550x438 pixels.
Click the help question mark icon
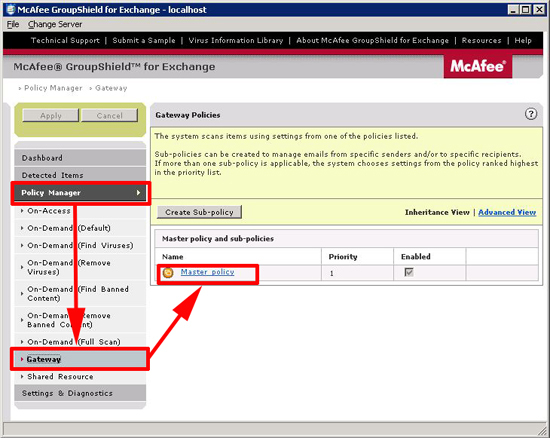pos(531,114)
